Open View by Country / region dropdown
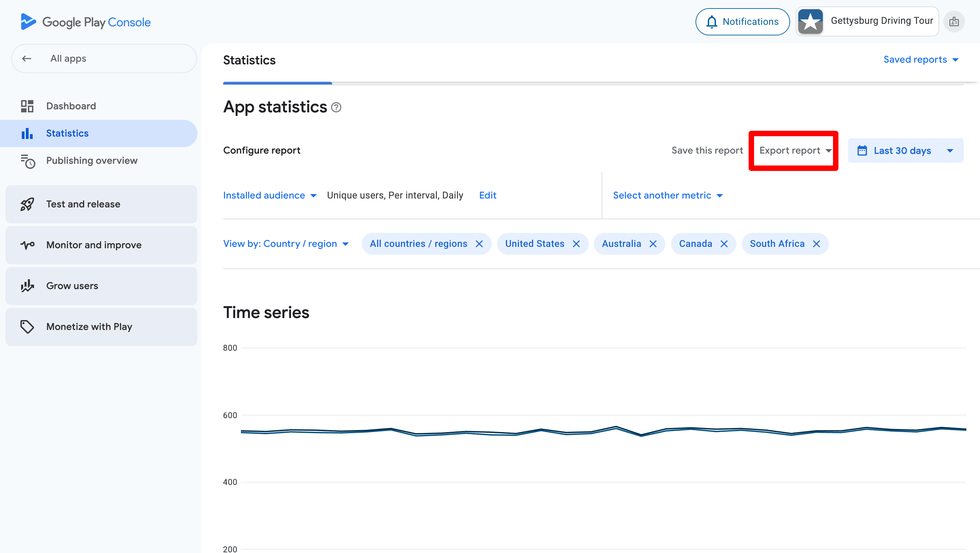The height and width of the screenshot is (553, 980). 286,244
